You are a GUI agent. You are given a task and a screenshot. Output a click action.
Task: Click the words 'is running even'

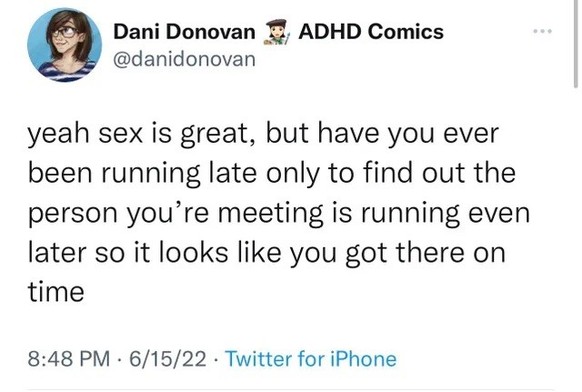coord(431,213)
